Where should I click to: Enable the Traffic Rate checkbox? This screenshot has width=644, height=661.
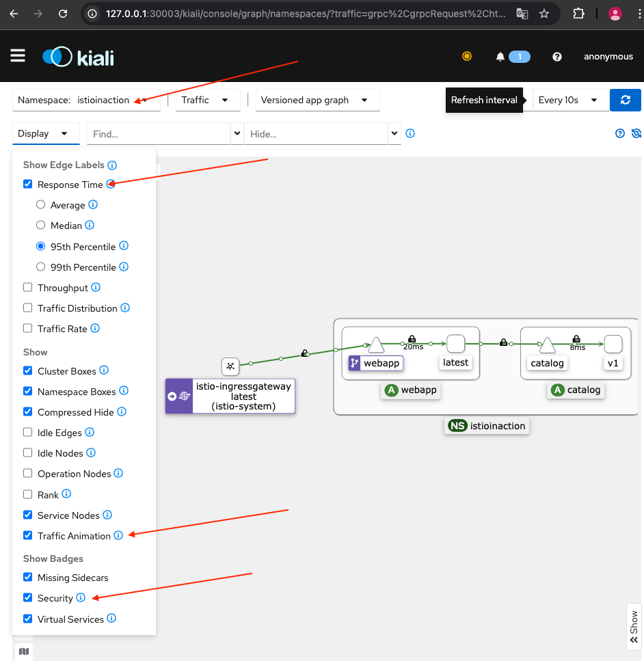point(28,328)
